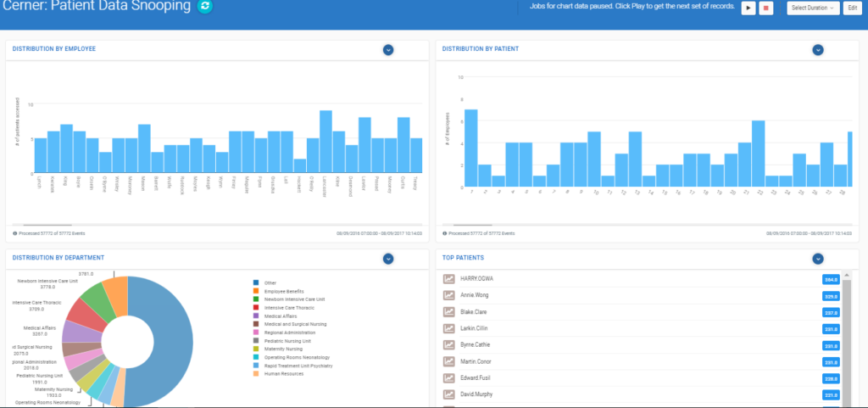Open the Distribution by Department chevron menu
This screenshot has width=868, height=408.
[x=387, y=258]
